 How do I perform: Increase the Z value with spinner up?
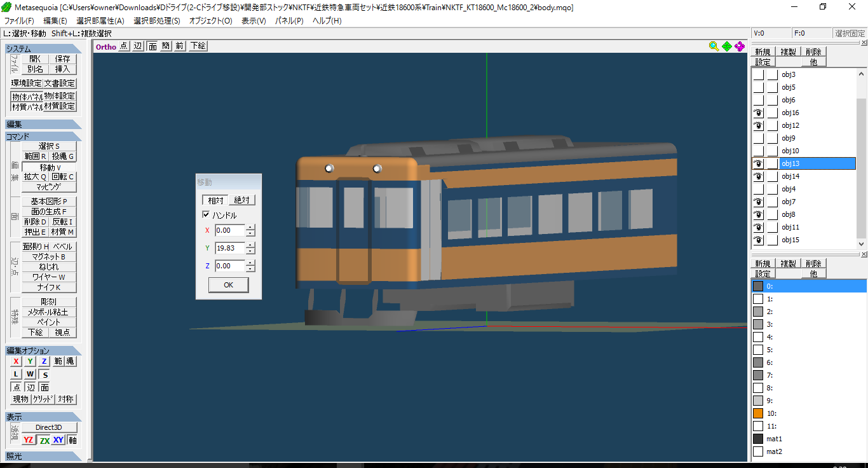pyautogui.click(x=250, y=263)
